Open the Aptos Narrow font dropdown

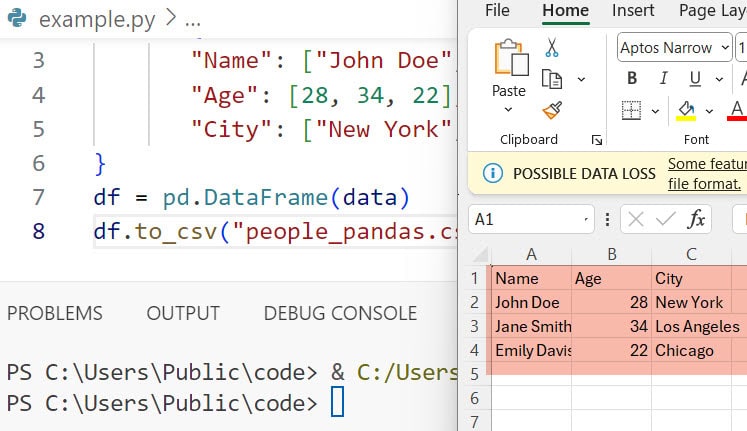725,48
